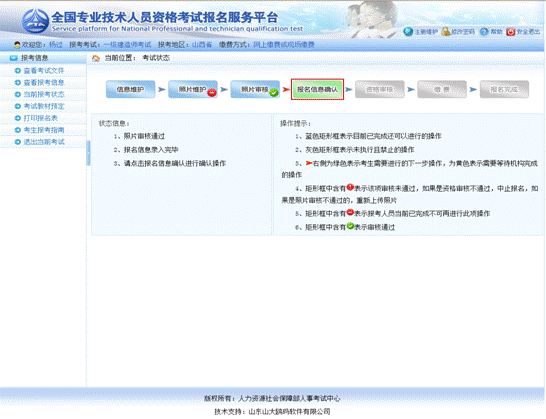Open the 考生报考指南 link
Viewport: 546px width, 419px height.
coord(44,130)
